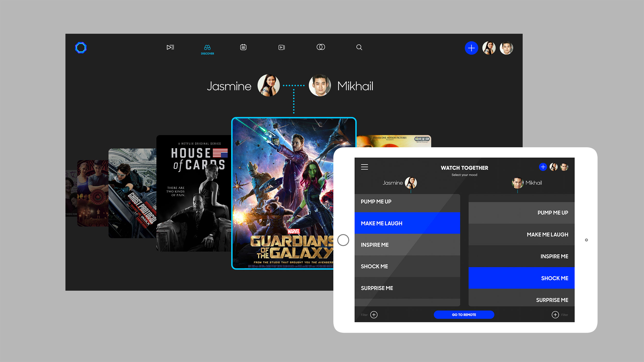Open the hamburger menu on the tablet
644x362 pixels.
(x=364, y=167)
